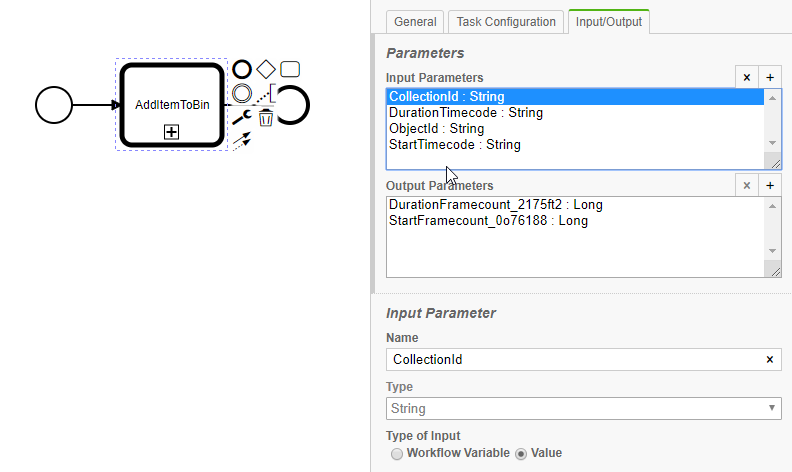Add a new input parameter with plus button

(x=770, y=77)
